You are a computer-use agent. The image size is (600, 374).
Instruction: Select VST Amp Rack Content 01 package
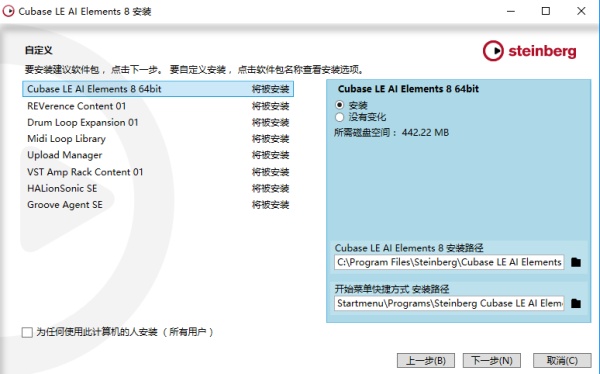pyautogui.click(x=158, y=172)
